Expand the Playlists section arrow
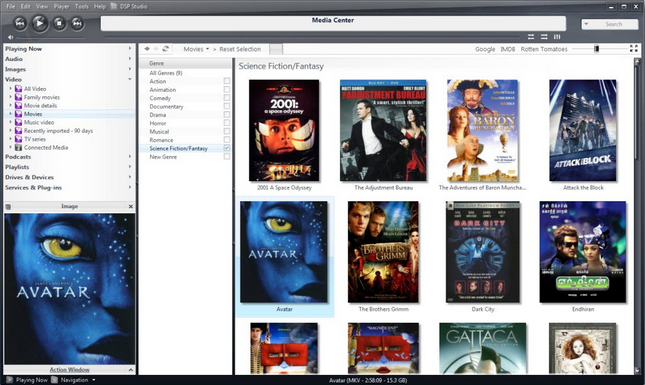 (130, 167)
